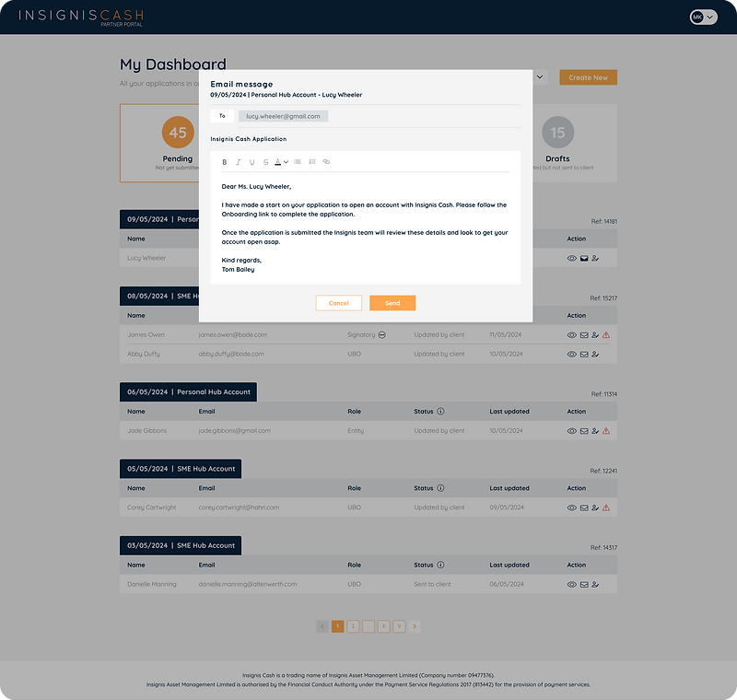Click the warning triangle in James Owen's row
The width and height of the screenshot is (737, 700).
(606, 335)
